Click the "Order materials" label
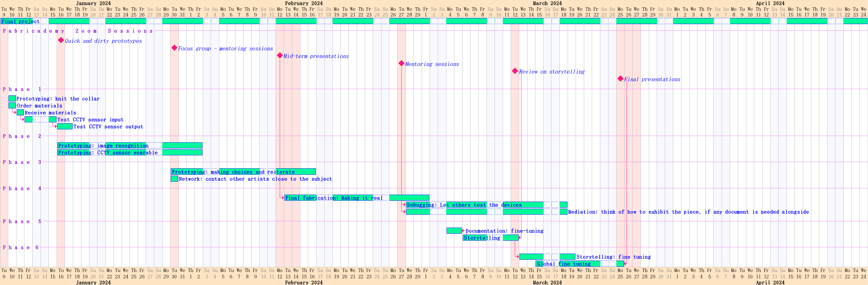Image resolution: width=868 pixels, height=285 pixels. pyautogui.click(x=39, y=106)
